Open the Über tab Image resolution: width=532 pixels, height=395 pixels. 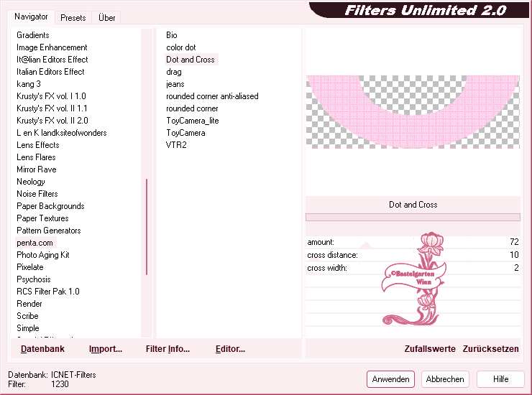(106, 18)
